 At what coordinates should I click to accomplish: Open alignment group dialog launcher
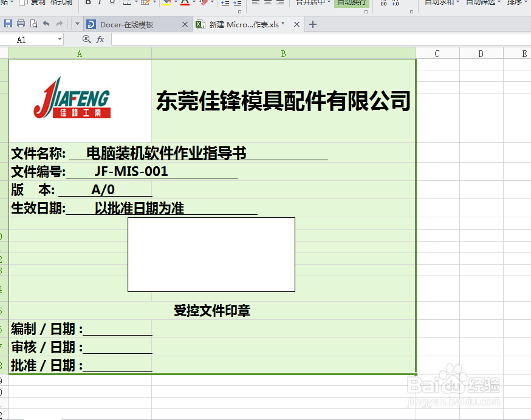coord(366,12)
